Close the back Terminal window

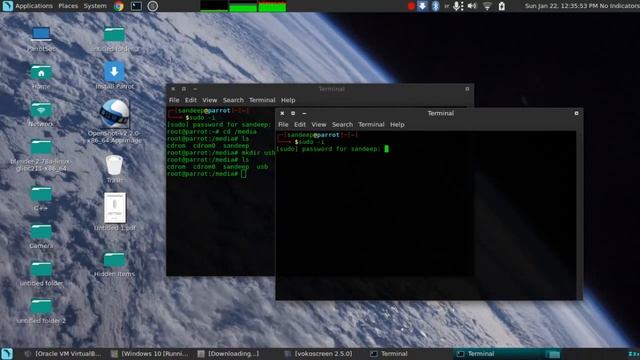[173, 89]
